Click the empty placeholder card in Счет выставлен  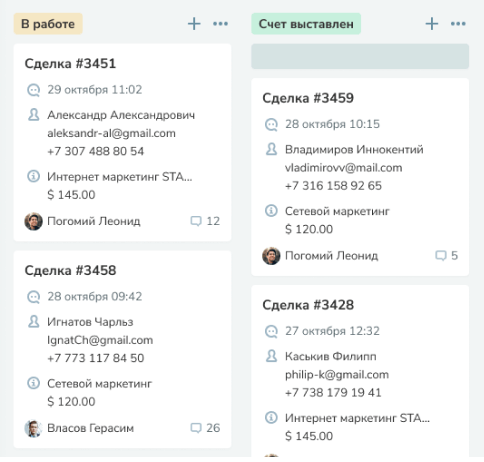pos(360,56)
